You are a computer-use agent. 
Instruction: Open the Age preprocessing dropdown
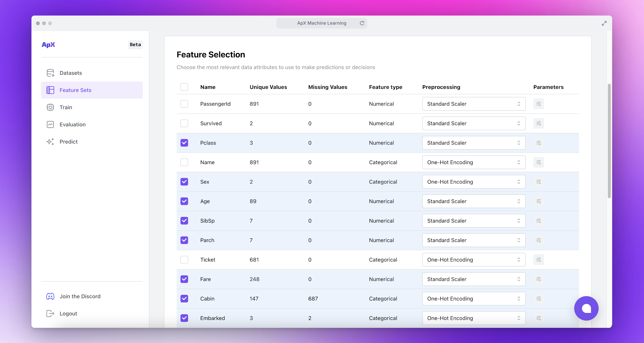(x=474, y=201)
